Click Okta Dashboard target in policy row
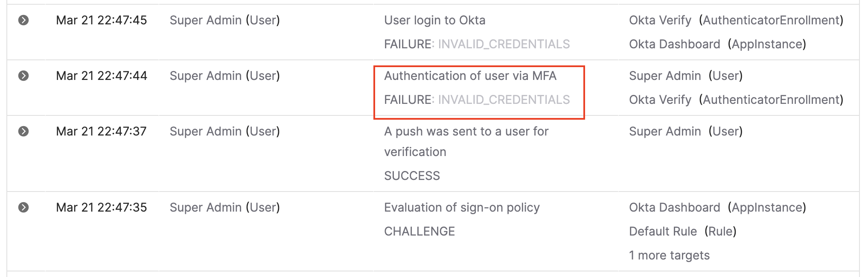868x277 pixels. [x=674, y=207]
